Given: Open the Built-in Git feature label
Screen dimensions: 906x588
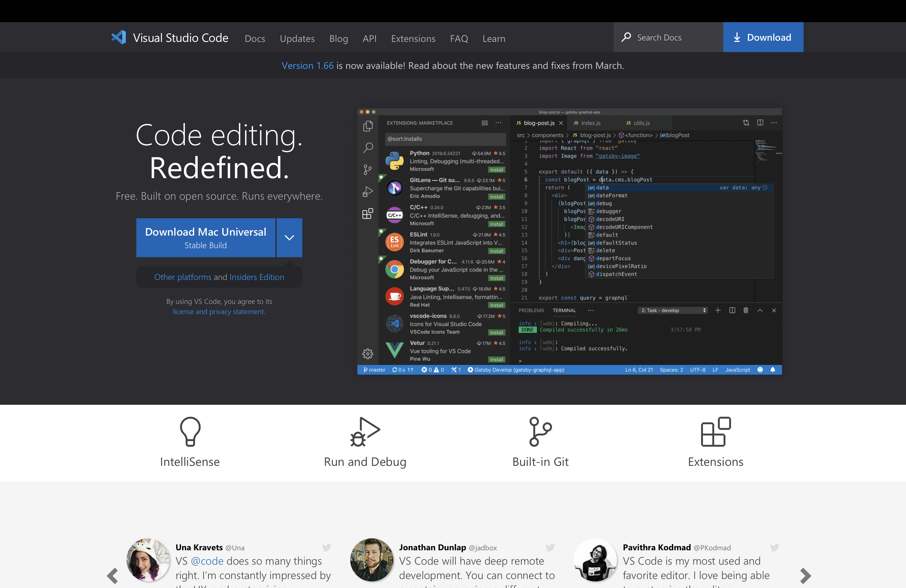Looking at the screenshot, I should tap(540, 462).
